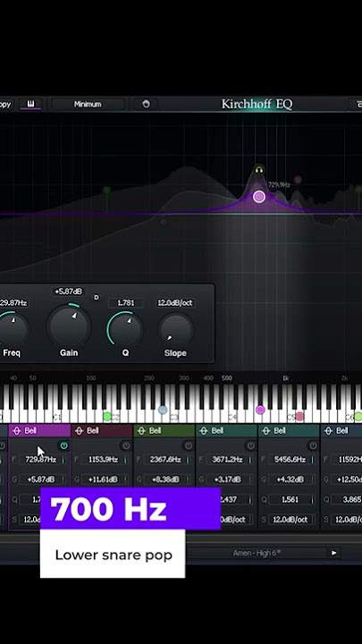
Task: Click the +4.32dB gain field
Action: [x=290, y=479]
